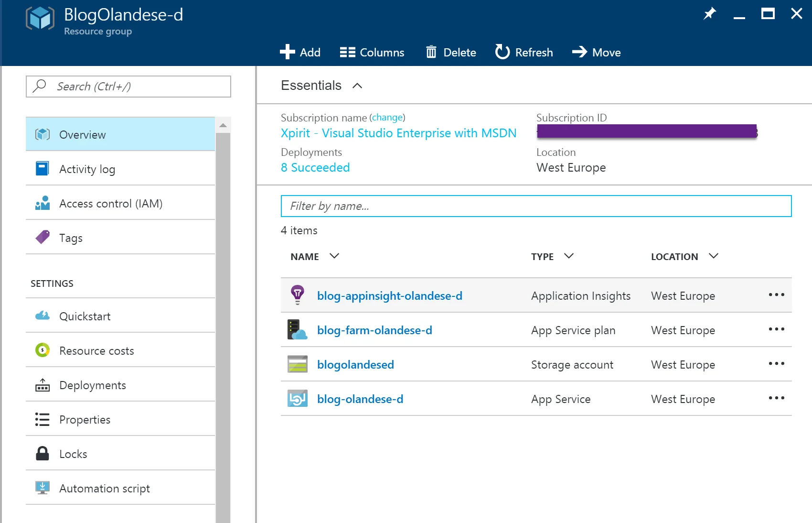Click the resource group cube icon in header

coord(40,19)
